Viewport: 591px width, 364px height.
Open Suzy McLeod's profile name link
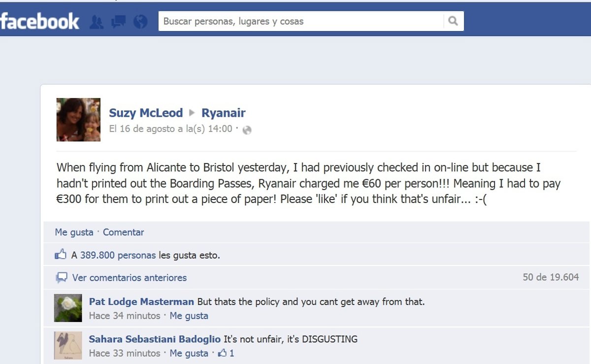coord(146,113)
